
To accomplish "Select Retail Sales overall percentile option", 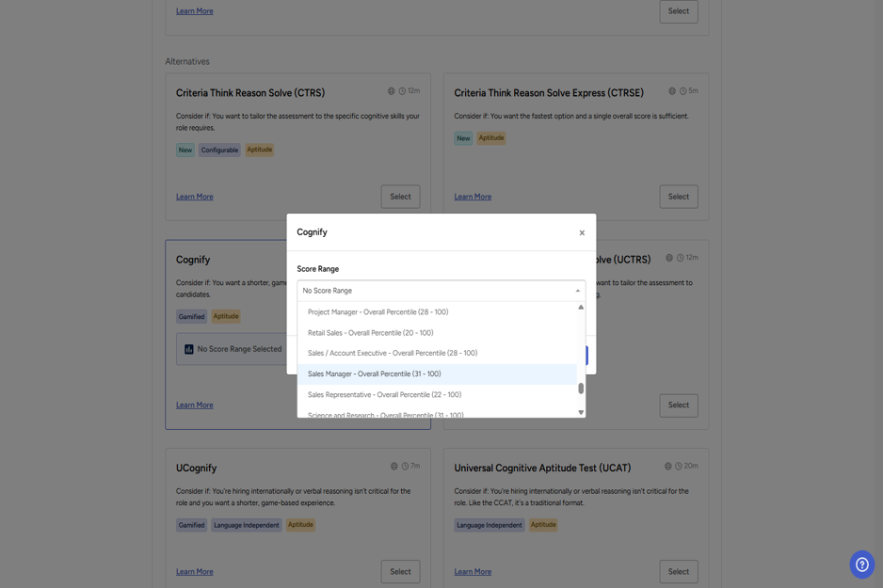I will point(437,332).
